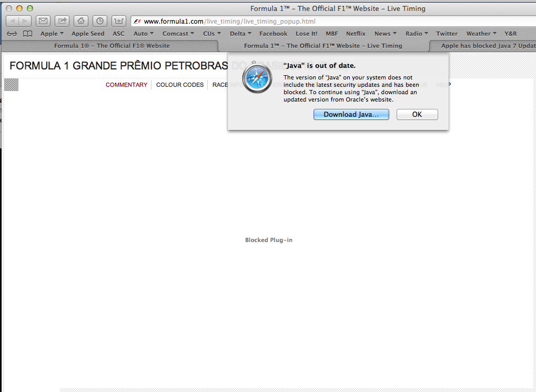Open the Lose It! bookmark

point(306,34)
